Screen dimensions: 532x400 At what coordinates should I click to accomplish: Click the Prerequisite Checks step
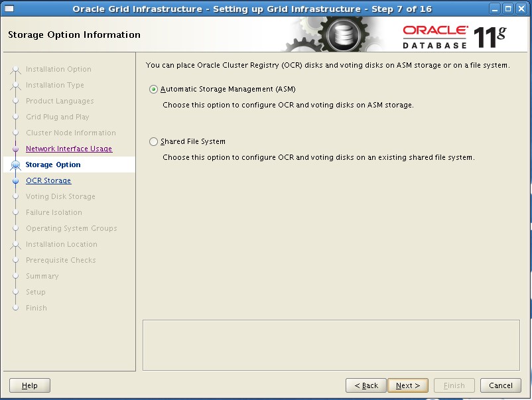61,260
